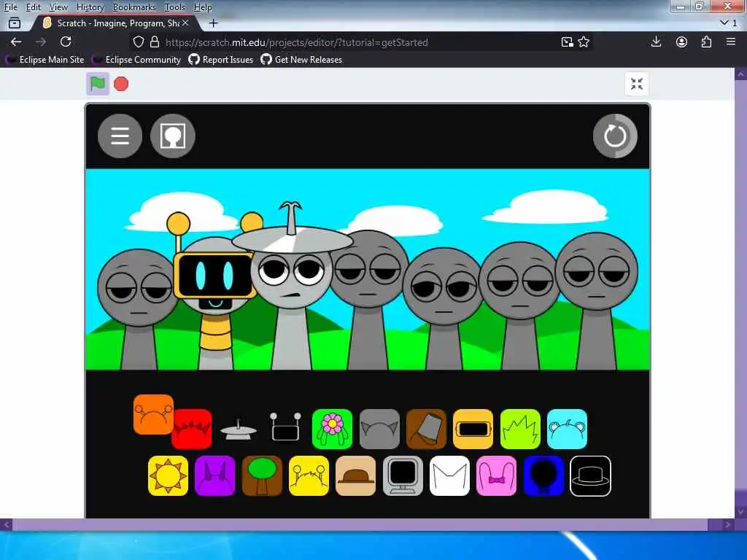Open the Report Issues bookmark
The width and height of the screenshot is (747, 560).
click(221, 60)
